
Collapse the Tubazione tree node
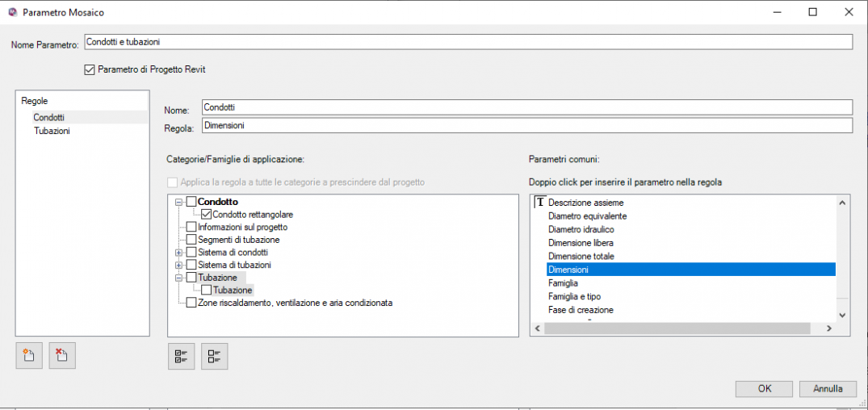tap(178, 278)
